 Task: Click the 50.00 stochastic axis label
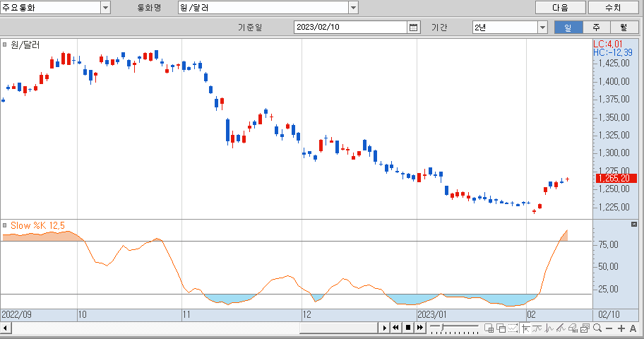tap(608, 267)
